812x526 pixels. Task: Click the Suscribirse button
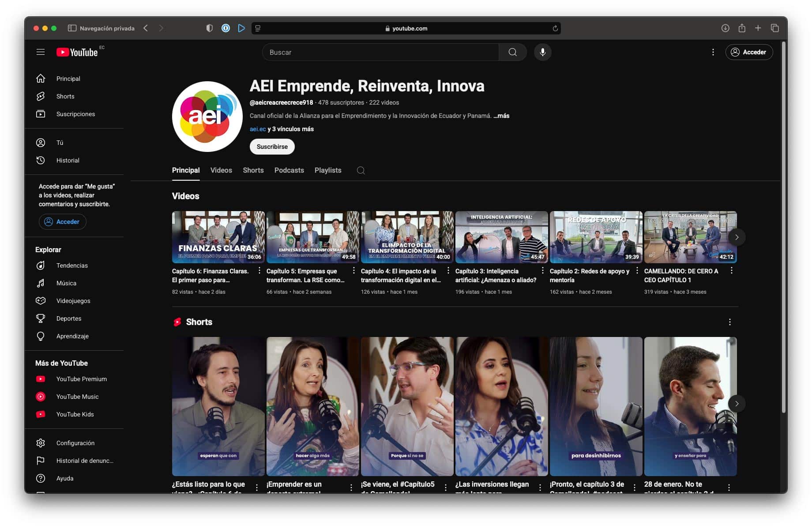[x=272, y=147]
